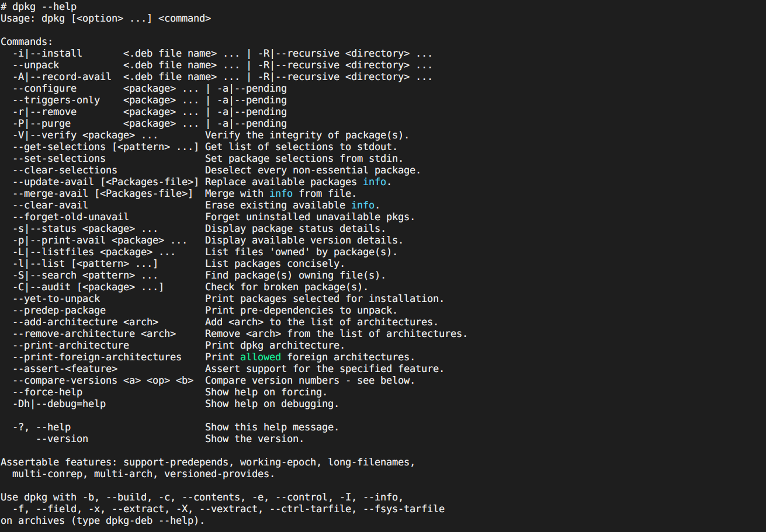766x532 pixels.
Task: Click the "Assertable features:" label
Action: point(59,462)
